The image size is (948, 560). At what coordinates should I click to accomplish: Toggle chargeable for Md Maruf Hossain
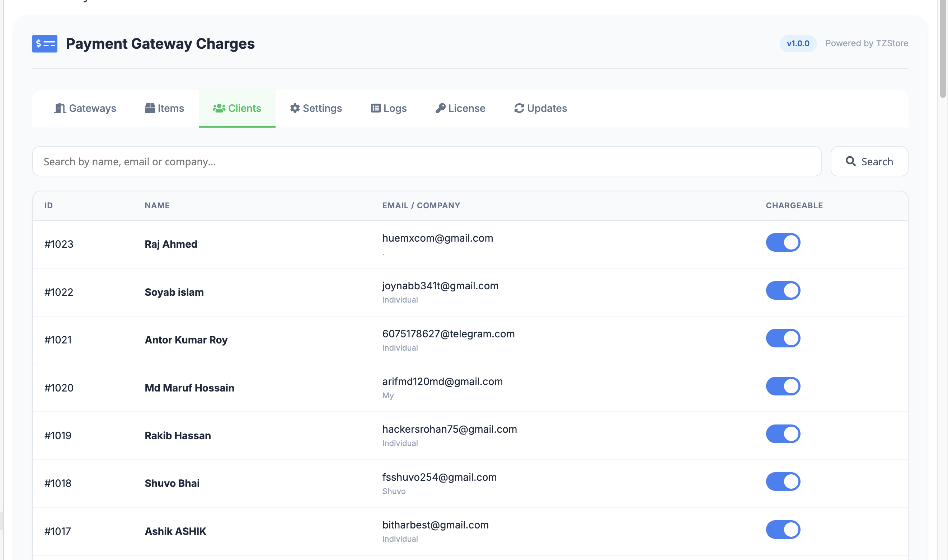pos(783,386)
